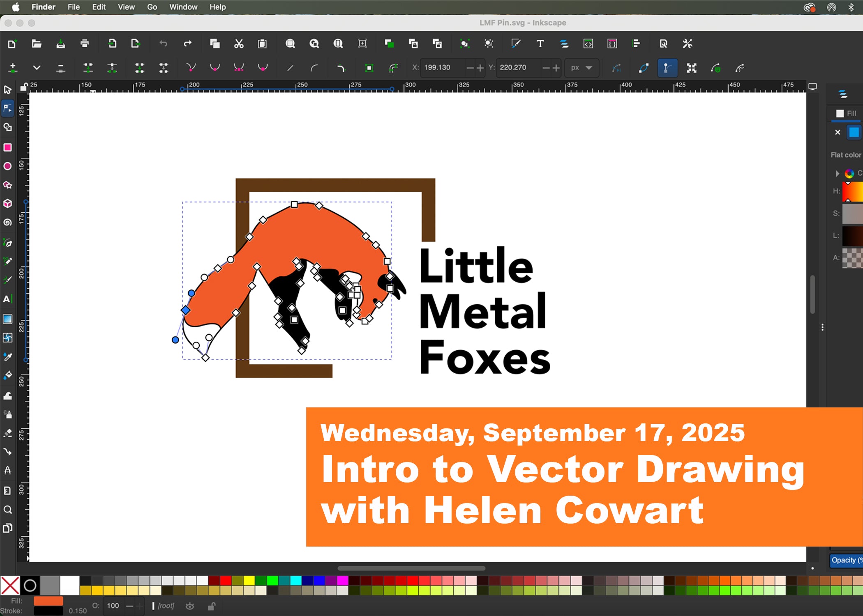This screenshot has height=616, width=863.
Task: Click the no paint X button
Action: [x=838, y=132]
